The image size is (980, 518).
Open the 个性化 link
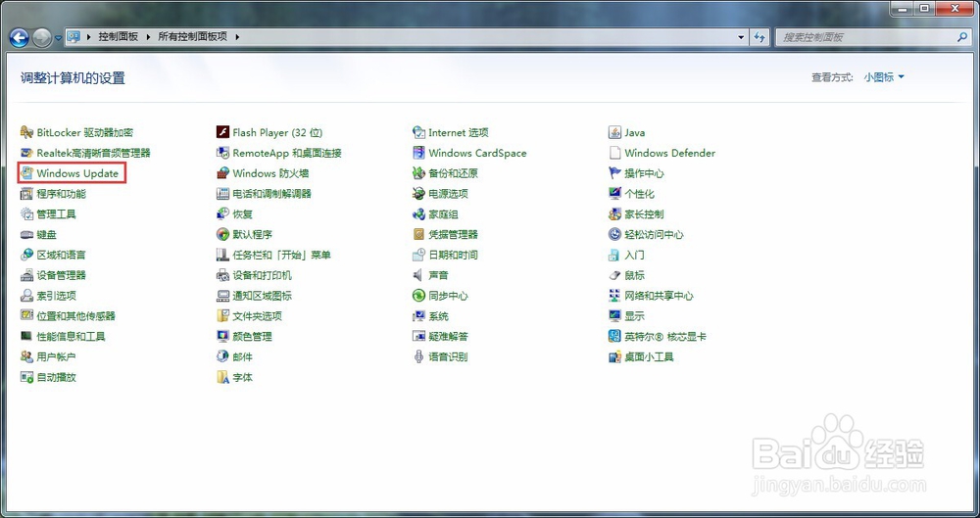[639, 194]
